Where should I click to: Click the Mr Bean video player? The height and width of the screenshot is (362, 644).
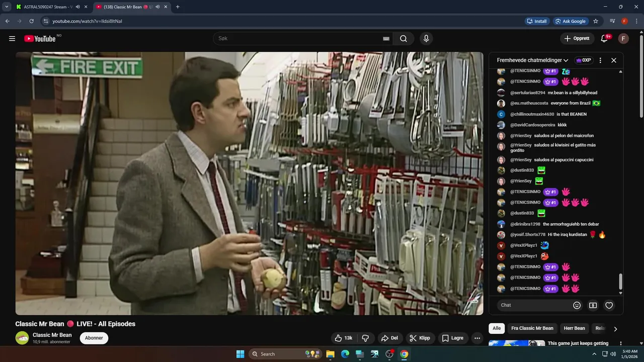point(249,184)
